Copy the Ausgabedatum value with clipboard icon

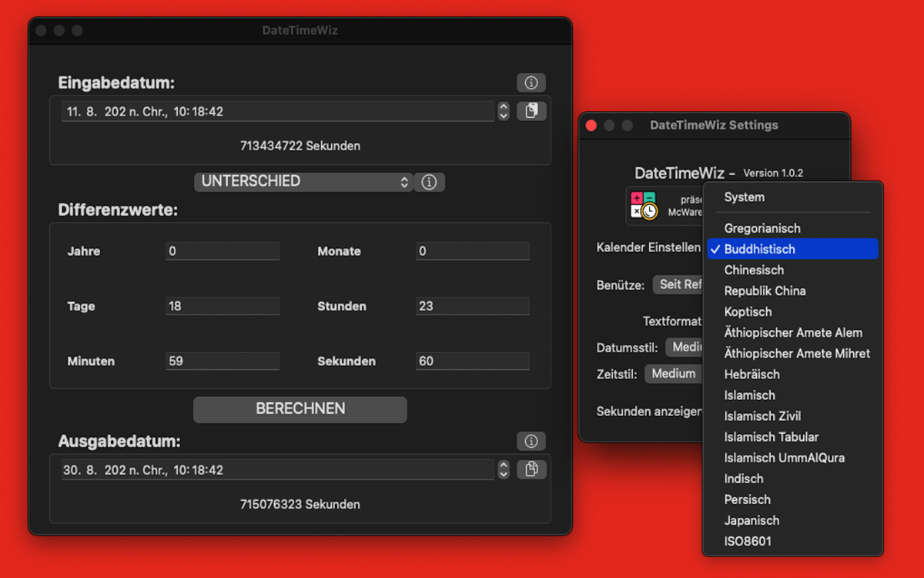click(x=531, y=469)
